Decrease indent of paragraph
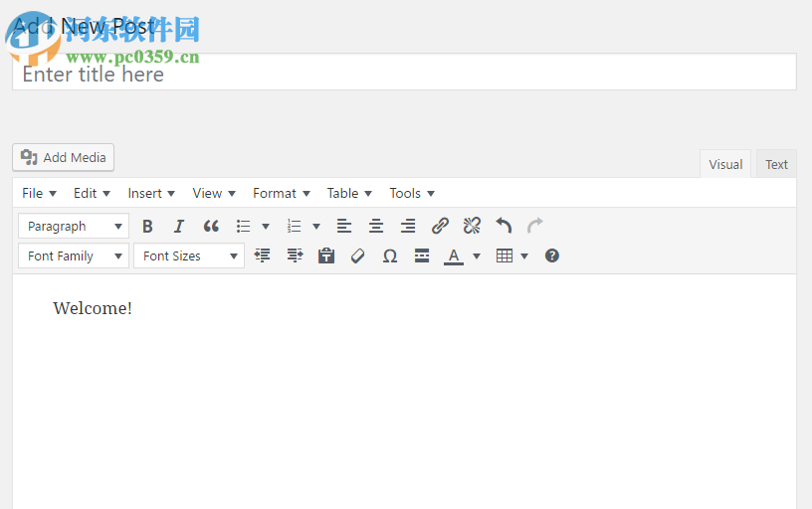This screenshot has height=509, width=812. point(263,255)
